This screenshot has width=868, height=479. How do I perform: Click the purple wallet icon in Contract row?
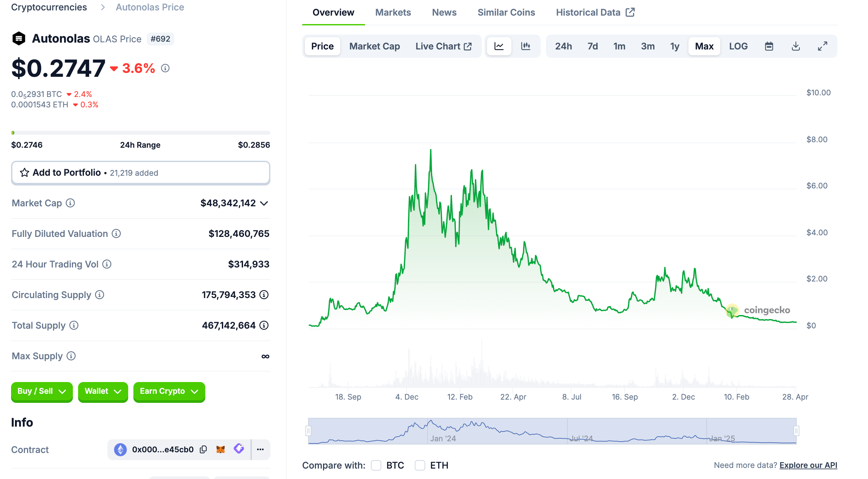coord(238,449)
